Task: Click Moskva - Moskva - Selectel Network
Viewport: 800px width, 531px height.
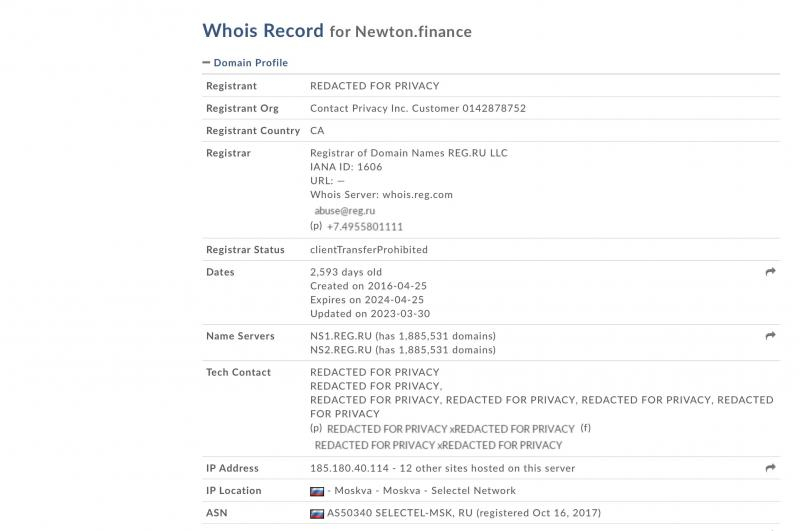Action: click(424, 490)
